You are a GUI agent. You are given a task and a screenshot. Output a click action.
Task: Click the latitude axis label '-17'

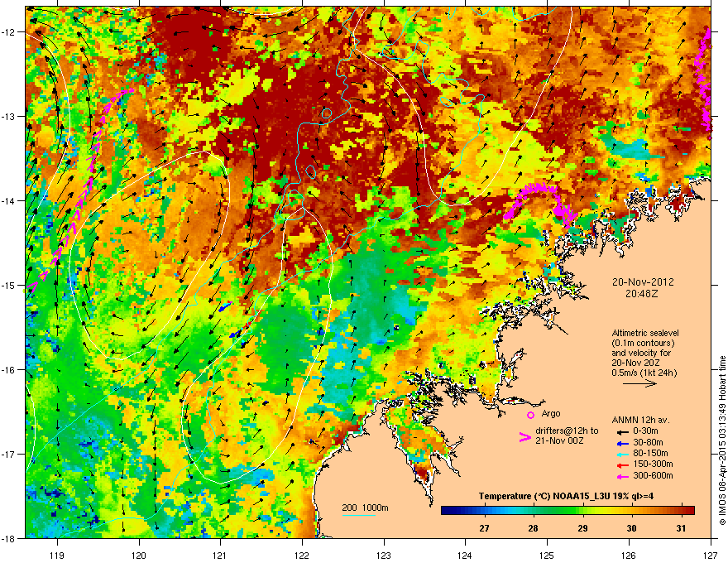(8, 454)
